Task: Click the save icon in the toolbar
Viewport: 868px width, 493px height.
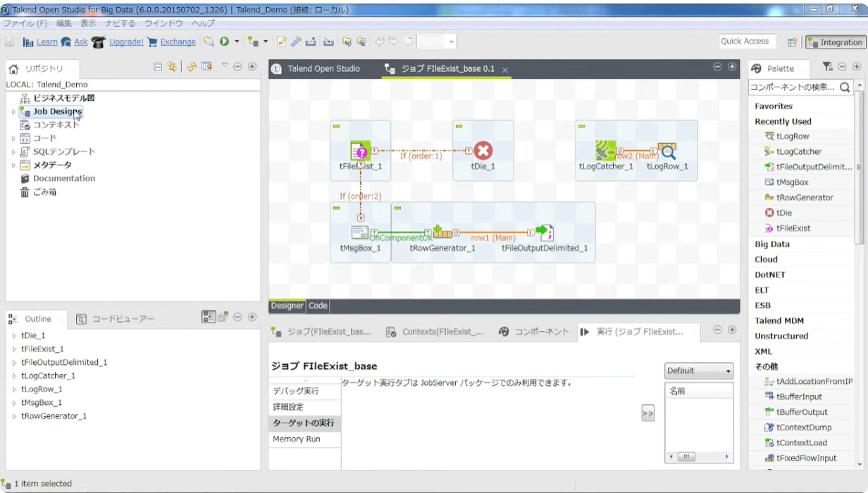Action: 10,42
